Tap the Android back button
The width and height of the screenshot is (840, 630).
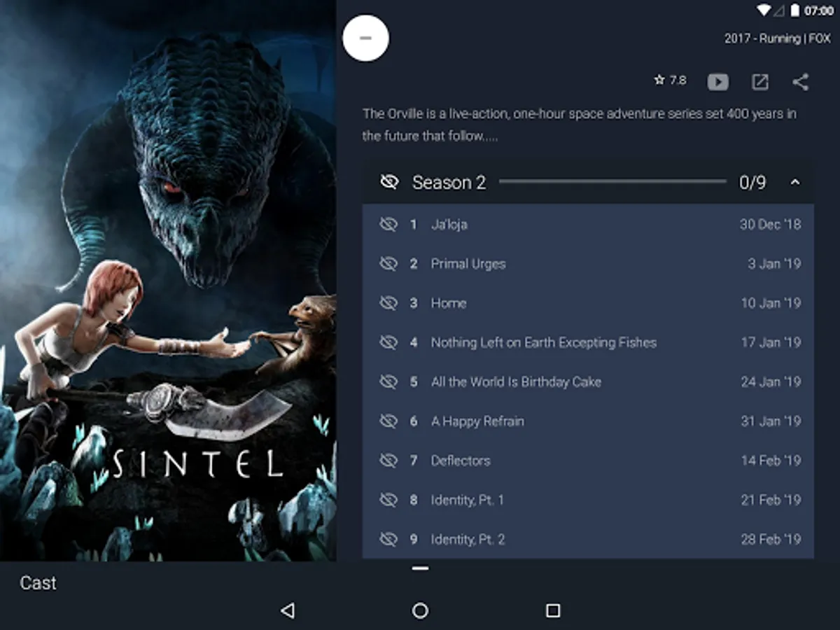click(x=287, y=610)
